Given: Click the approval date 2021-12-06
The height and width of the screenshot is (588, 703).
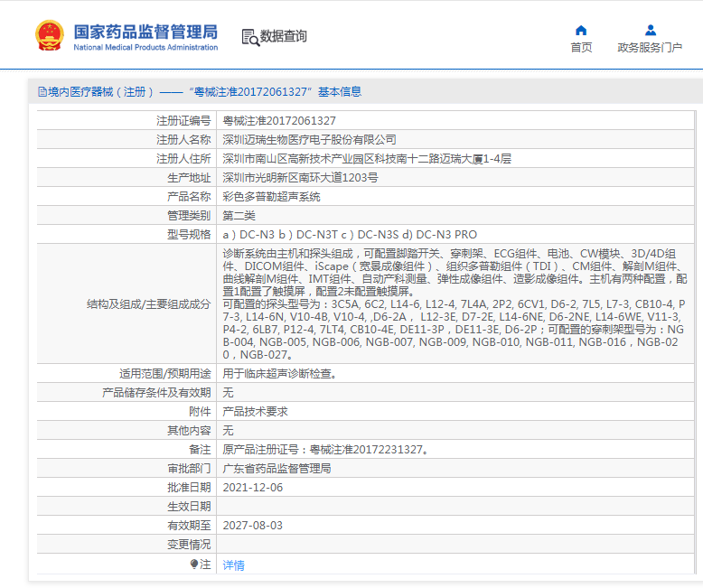Looking at the screenshot, I should click(x=252, y=487).
